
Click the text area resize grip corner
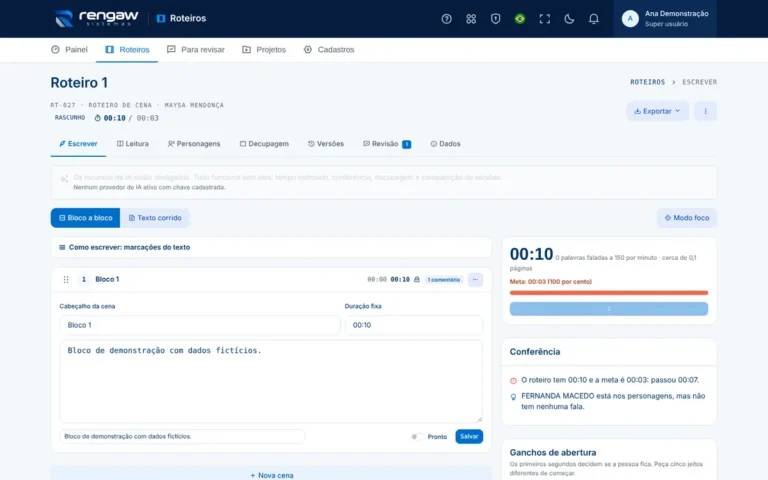480,419
